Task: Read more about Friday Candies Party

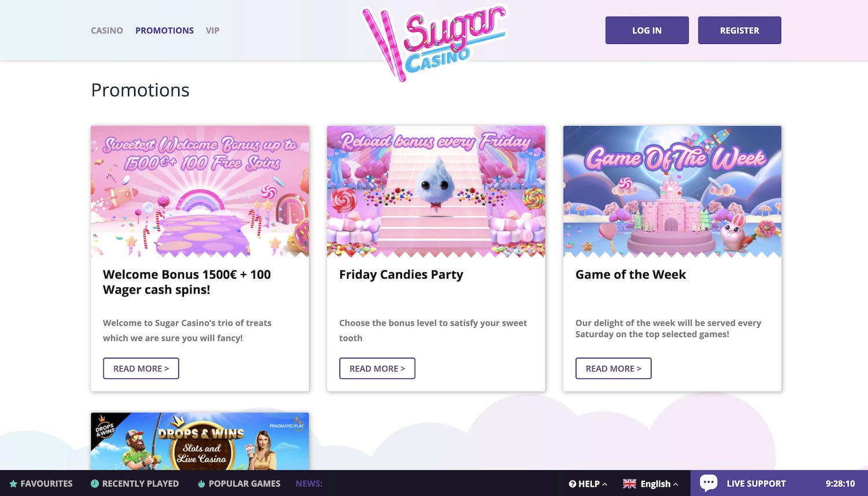Action: point(377,368)
